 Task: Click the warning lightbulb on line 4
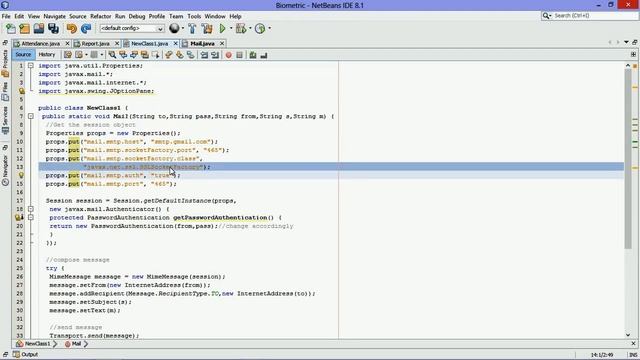[21, 91]
